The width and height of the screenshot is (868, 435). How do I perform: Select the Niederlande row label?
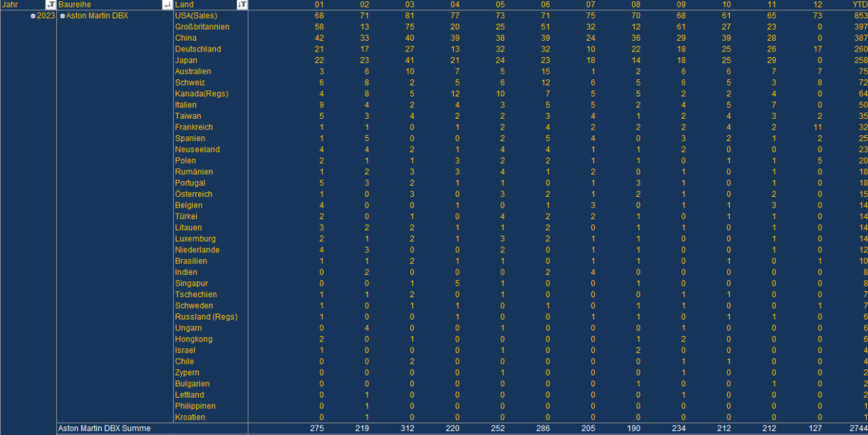click(x=197, y=250)
